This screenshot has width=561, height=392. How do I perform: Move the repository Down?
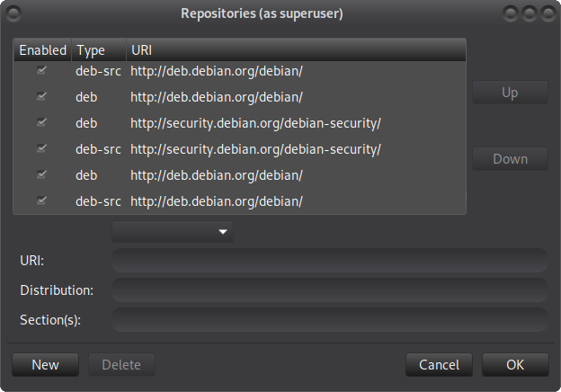tap(510, 159)
